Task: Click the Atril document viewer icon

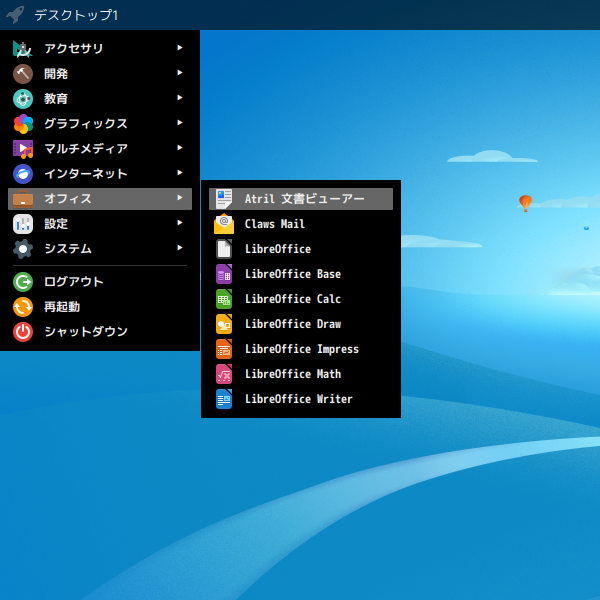Action: 224,199
